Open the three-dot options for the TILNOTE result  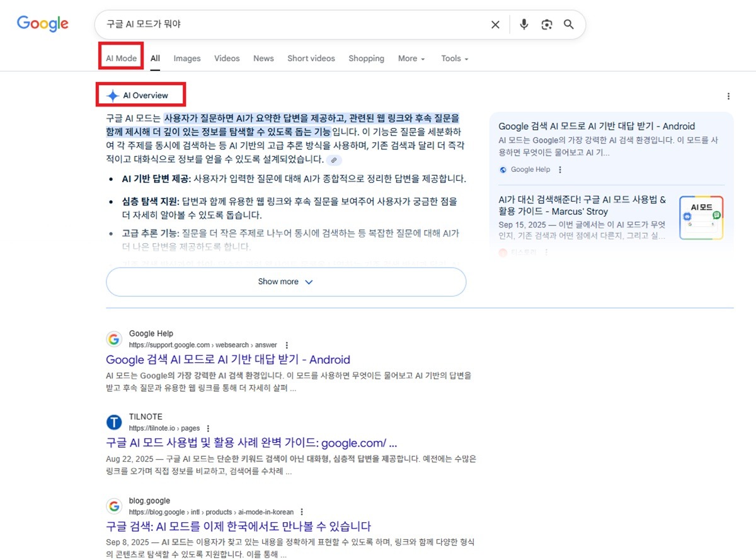(208, 427)
